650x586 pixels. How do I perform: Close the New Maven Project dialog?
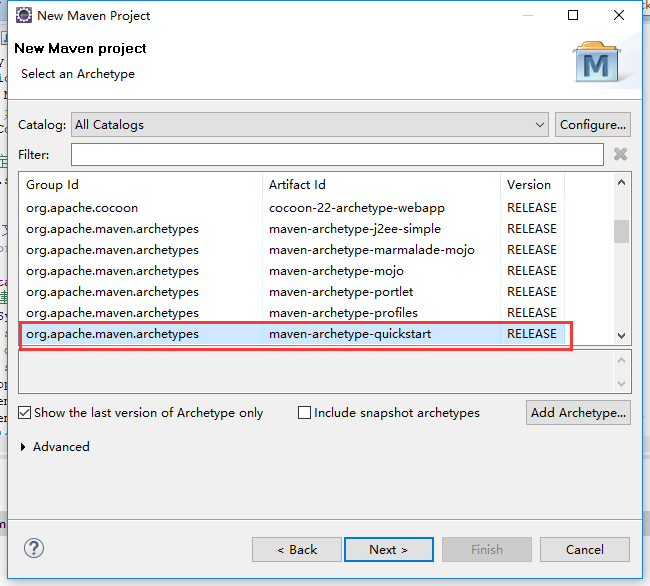coord(618,15)
